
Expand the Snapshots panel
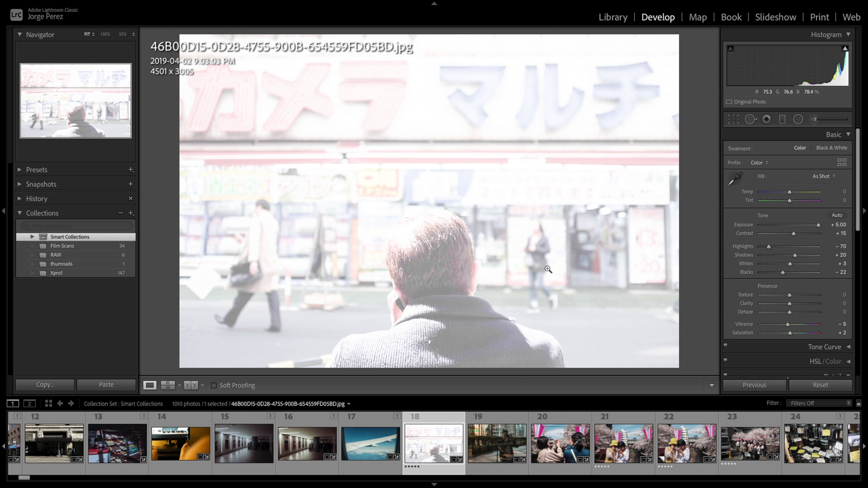pyautogui.click(x=20, y=184)
